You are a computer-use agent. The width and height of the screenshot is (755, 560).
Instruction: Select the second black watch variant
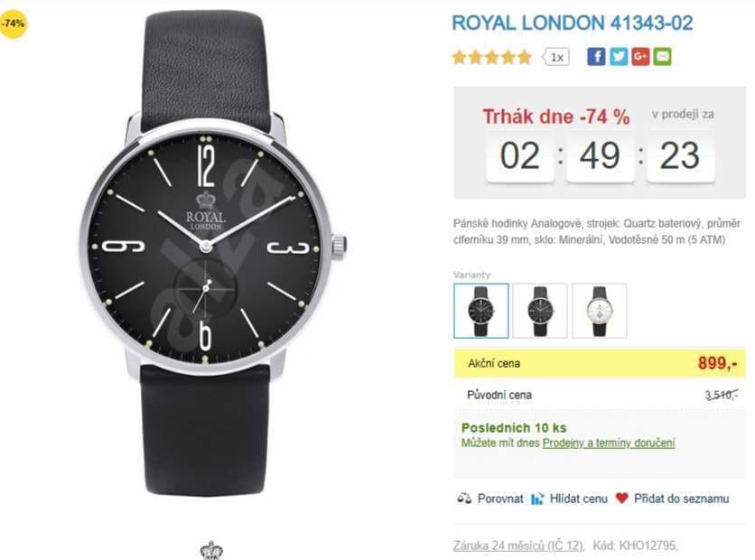point(540,311)
